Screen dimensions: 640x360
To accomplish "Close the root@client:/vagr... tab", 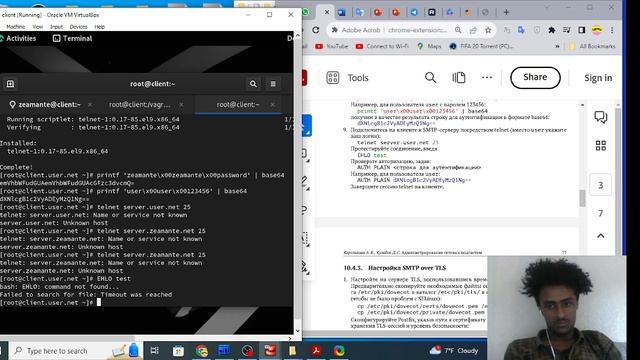I will (x=181, y=104).
